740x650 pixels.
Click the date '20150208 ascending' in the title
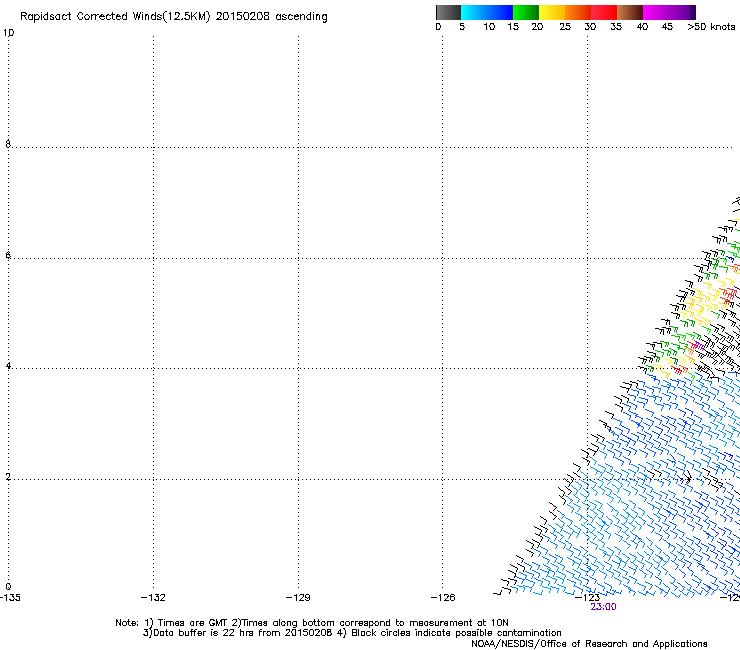tap(271, 17)
